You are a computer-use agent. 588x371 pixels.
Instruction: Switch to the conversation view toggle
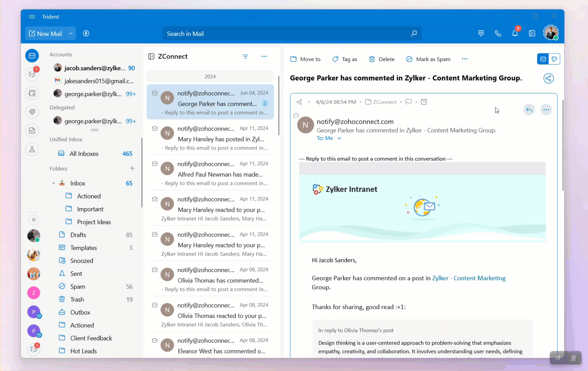coord(554,59)
